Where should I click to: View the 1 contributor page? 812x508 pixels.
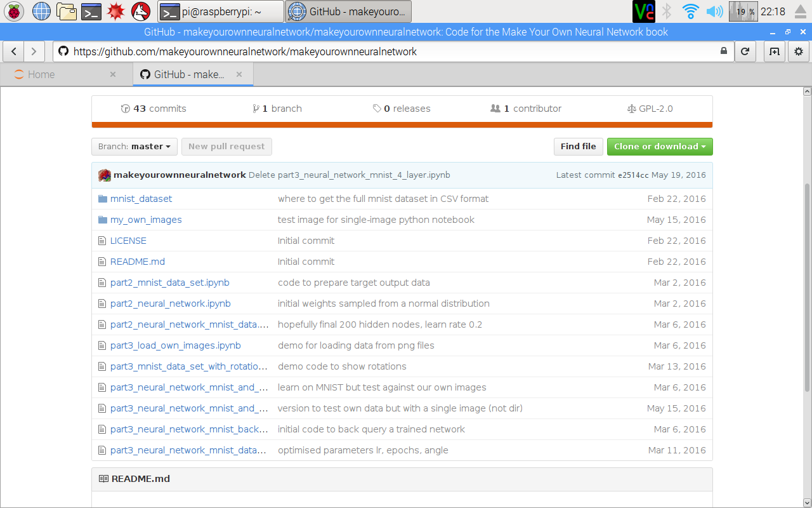coord(526,109)
